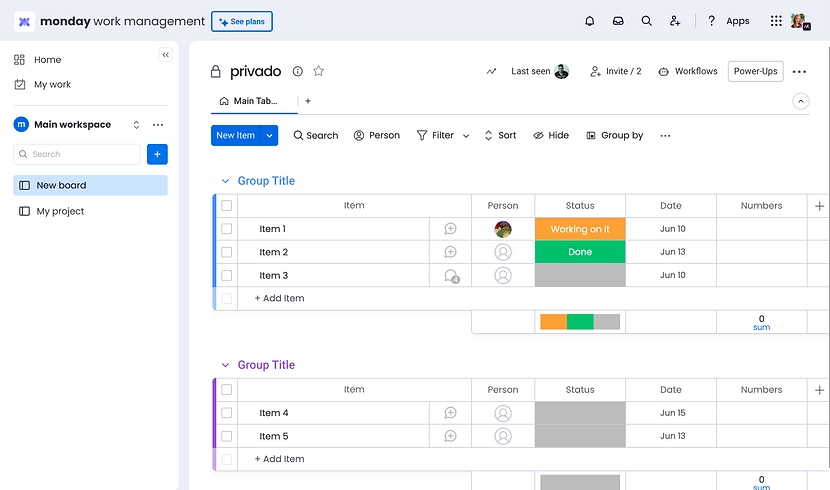
Task: Collapse the purple Group Title
Action: 225,365
